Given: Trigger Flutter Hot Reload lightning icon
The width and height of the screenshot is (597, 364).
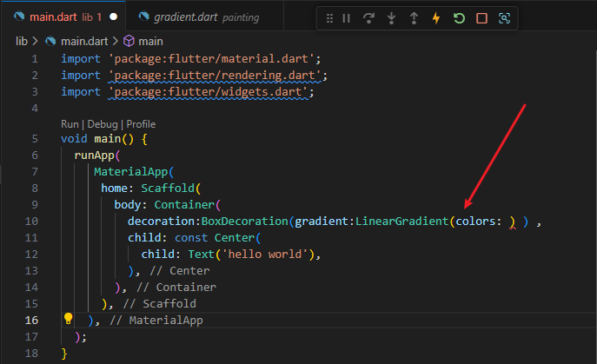Looking at the screenshot, I should click(x=436, y=18).
